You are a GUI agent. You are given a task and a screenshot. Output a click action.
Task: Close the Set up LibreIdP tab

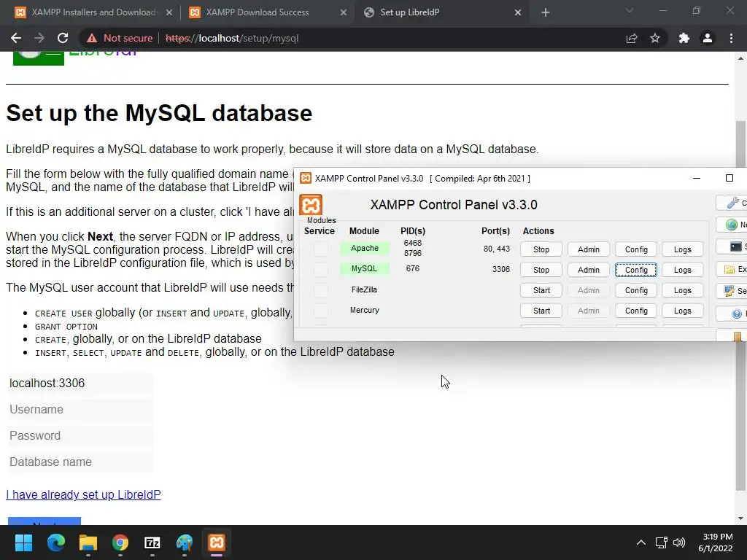(518, 12)
